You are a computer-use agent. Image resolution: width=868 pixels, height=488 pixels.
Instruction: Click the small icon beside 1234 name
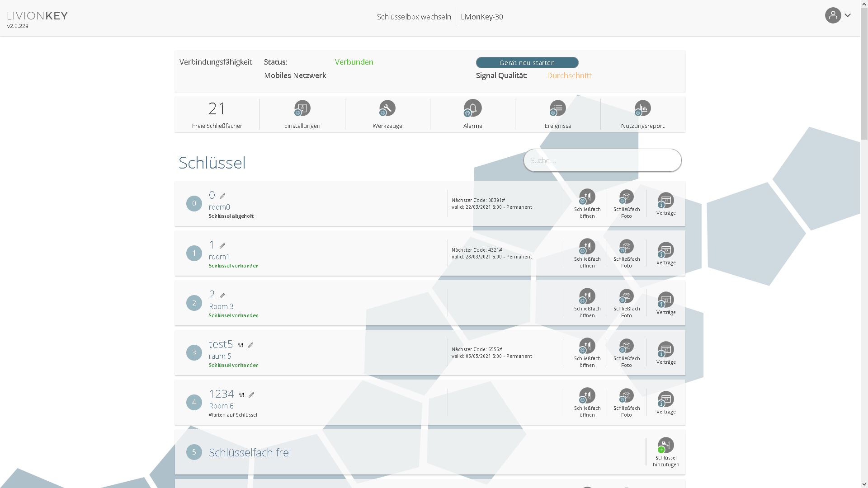(241, 395)
